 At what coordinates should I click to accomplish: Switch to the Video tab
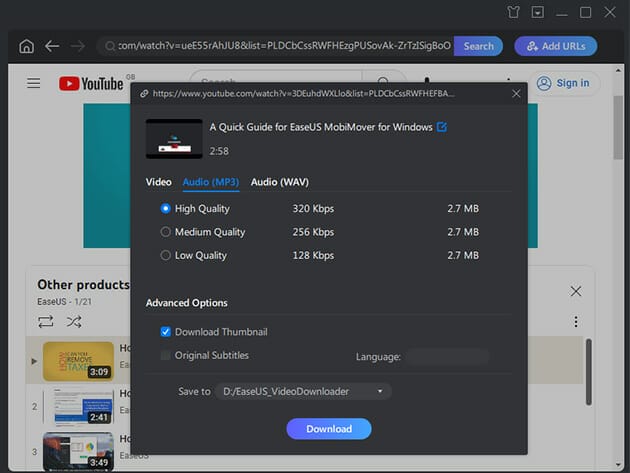(x=158, y=182)
